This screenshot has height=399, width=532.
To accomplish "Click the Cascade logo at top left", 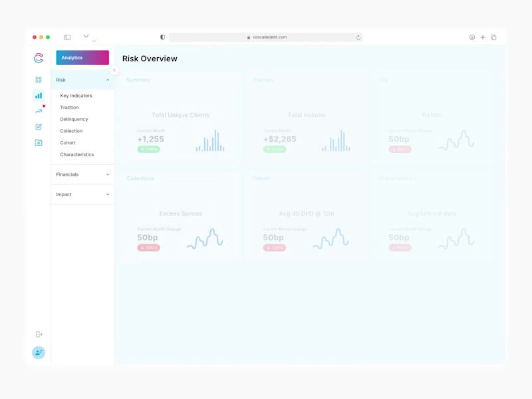I will pyautogui.click(x=39, y=57).
